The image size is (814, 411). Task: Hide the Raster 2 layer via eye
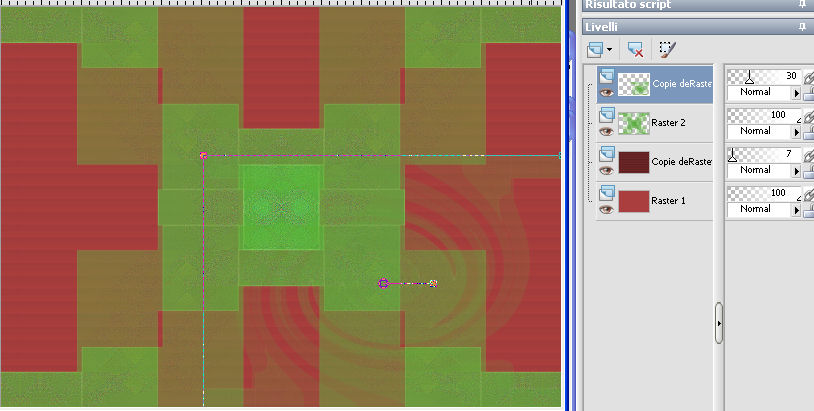click(606, 131)
